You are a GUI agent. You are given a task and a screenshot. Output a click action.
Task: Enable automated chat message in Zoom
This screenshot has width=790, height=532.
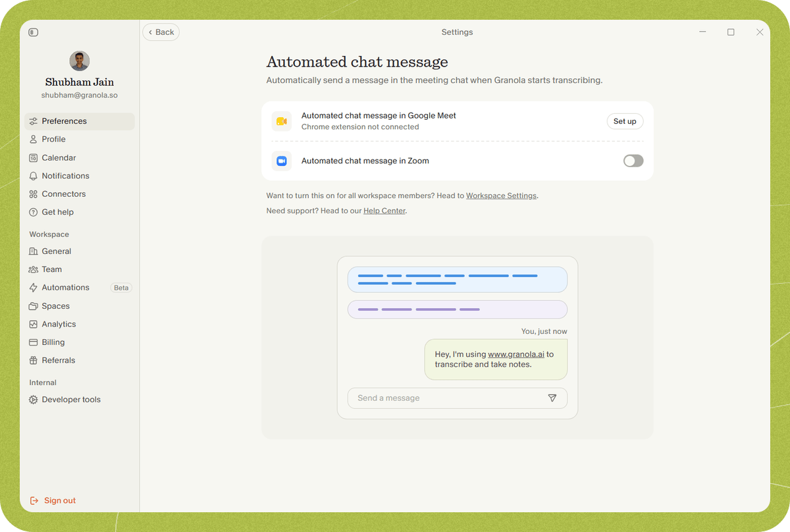[633, 161]
